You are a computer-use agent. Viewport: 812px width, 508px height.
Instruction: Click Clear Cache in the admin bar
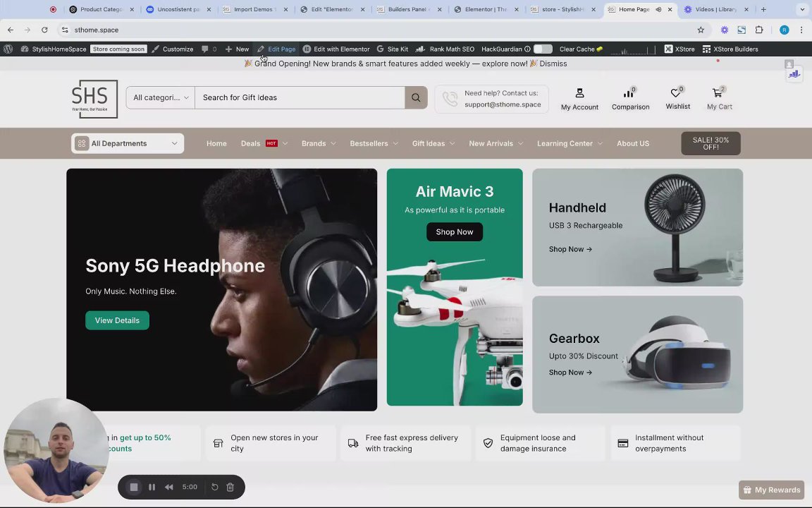pos(581,49)
